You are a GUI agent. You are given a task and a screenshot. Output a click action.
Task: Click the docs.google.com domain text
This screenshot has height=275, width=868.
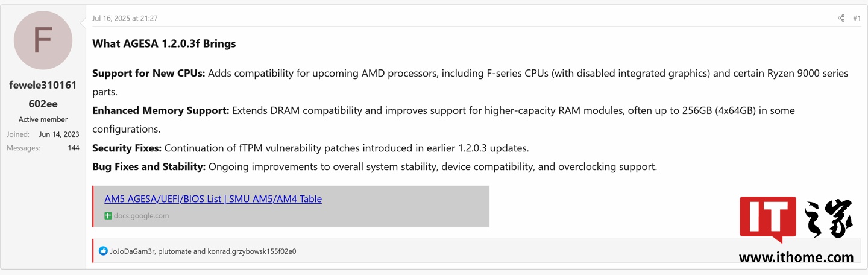pyautogui.click(x=141, y=216)
